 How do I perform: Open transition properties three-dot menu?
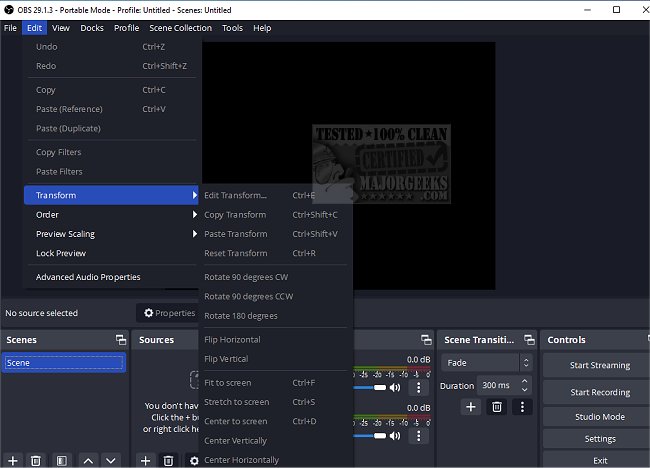point(522,407)
